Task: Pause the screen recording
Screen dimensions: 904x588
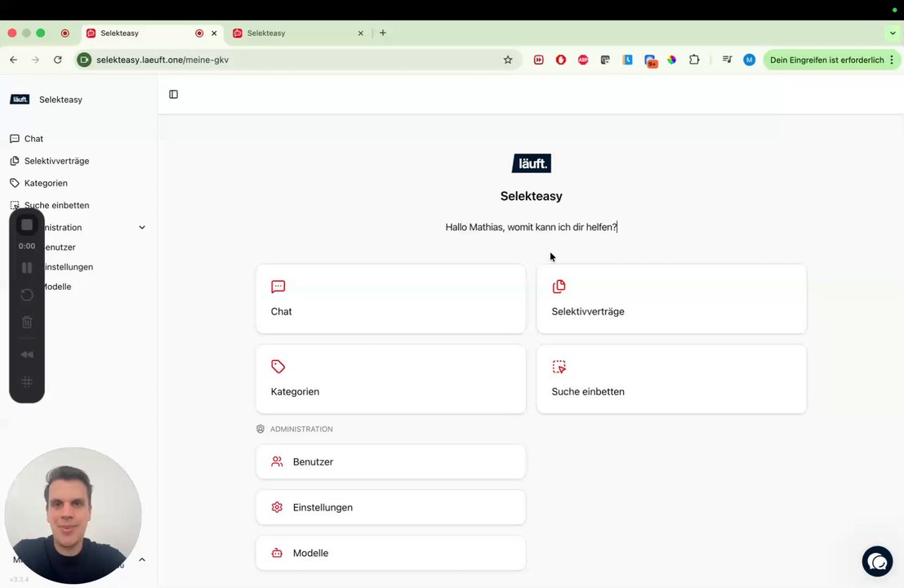Action: click(x=26, y=268)
